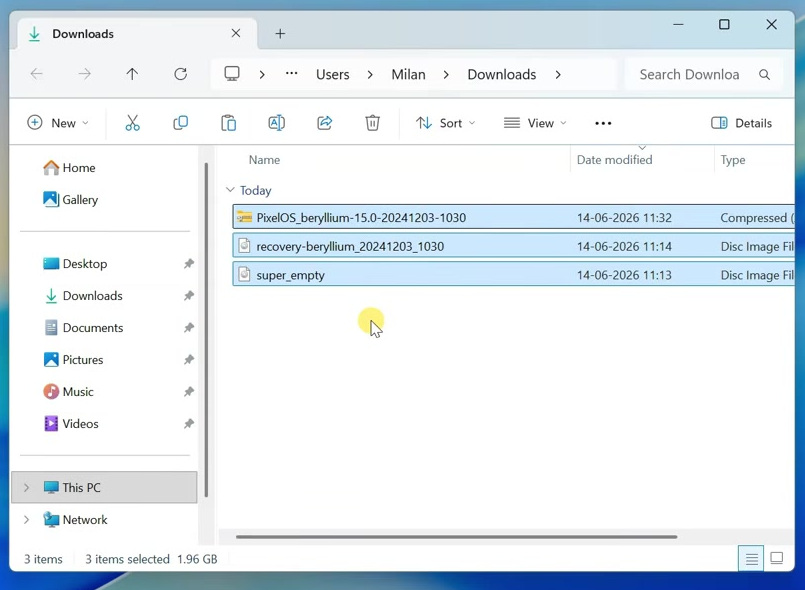Close the Downloads tab
805x590 pixels.
[x=236, y=33]
